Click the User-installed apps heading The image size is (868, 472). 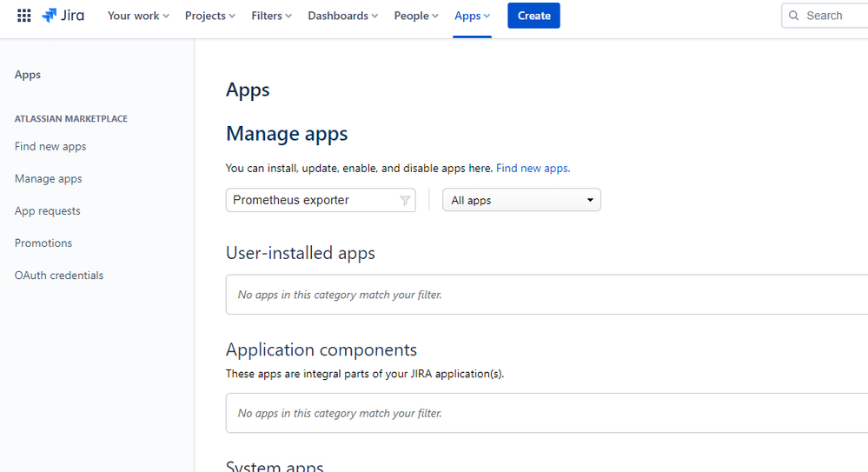click(301, 253)
